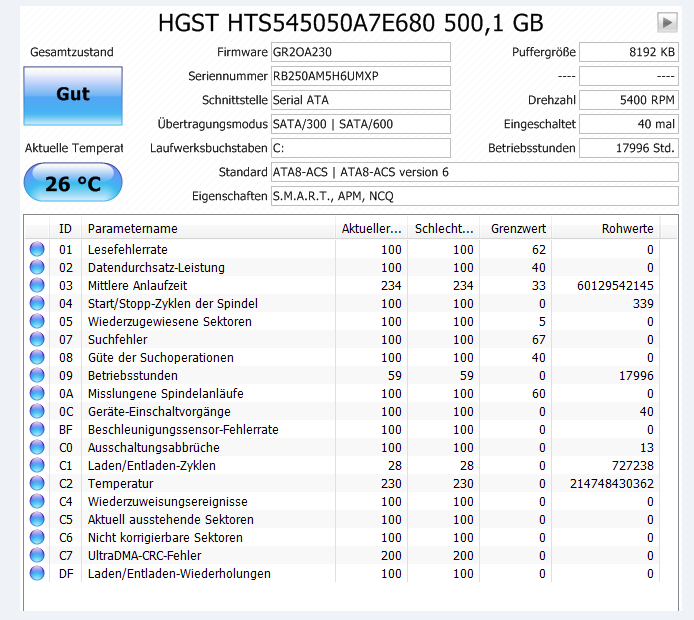The image size is (694, 620).
Task: Click raw value 17996 in the attribute table
Action: click(636, 375)
